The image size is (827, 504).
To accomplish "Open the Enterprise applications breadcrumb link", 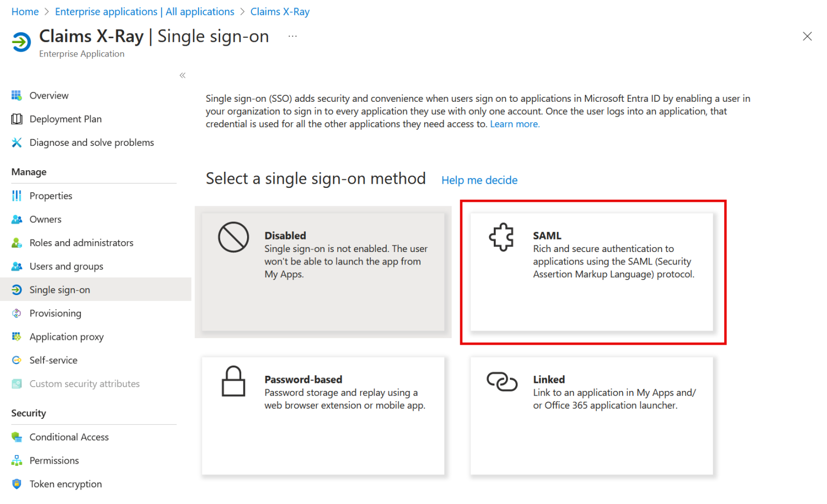I will coord(144,11).
